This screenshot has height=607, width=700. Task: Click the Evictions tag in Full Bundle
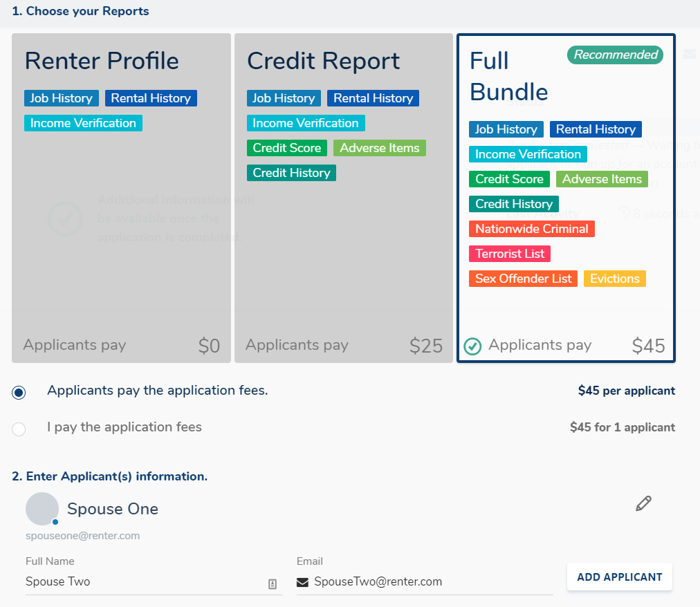(614, 279)
